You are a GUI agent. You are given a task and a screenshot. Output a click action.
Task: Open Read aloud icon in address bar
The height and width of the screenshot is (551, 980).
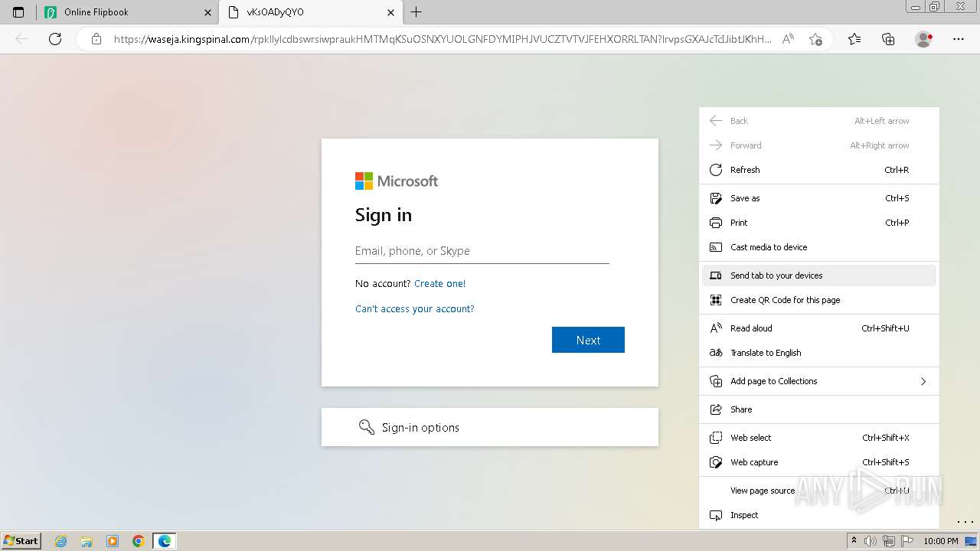click(788, 39)
